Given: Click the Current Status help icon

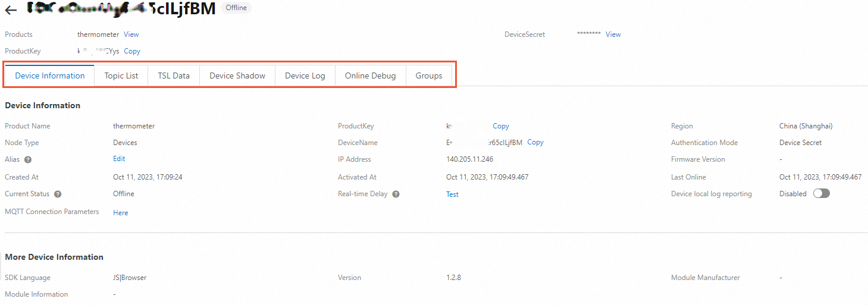Looking at the screenshot, I should [x=58, y=194].
